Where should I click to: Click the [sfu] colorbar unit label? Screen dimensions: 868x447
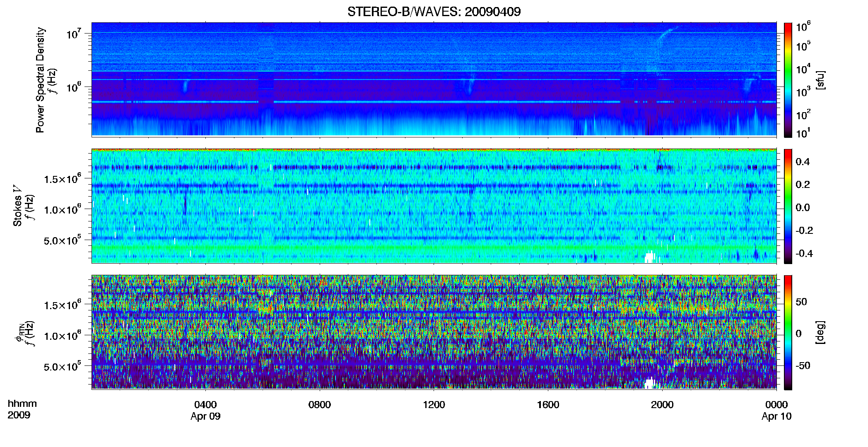[820, 80]
